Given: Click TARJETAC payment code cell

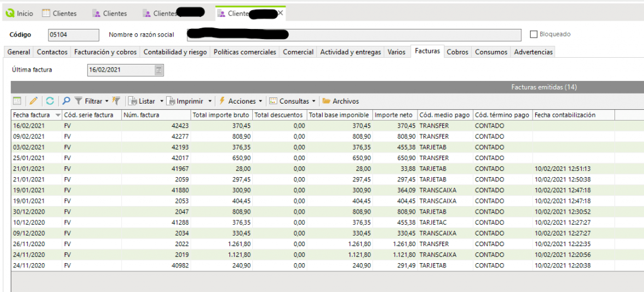Looking at the screenshot, I should coord(445,222).
